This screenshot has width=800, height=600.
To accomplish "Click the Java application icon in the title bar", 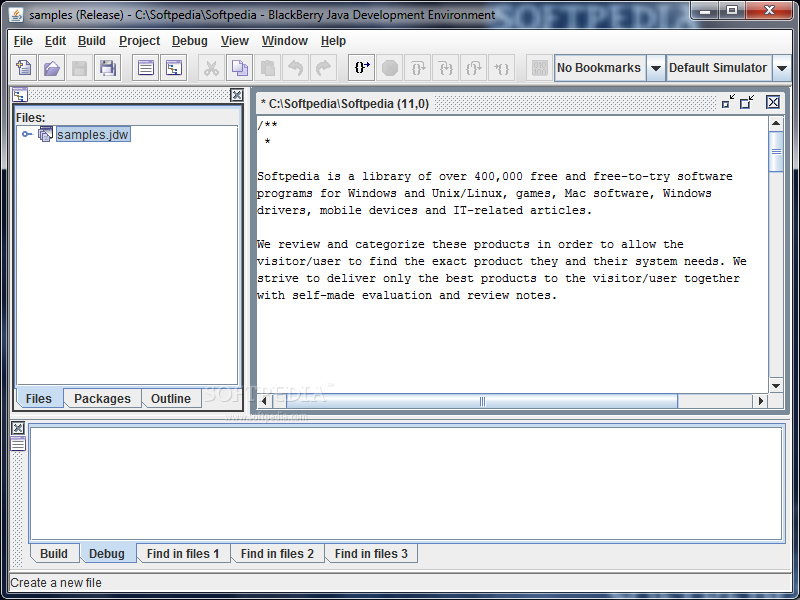I will tap(16, 14).
